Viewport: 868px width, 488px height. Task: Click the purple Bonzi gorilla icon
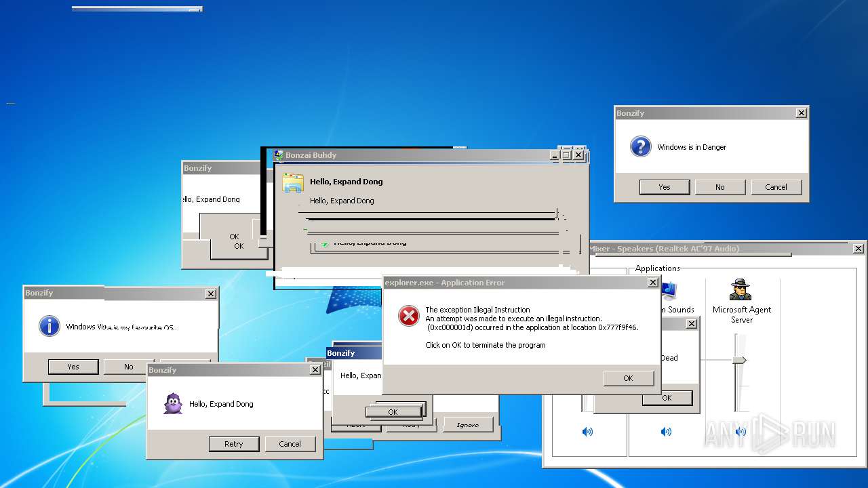(x=173, y=403)
